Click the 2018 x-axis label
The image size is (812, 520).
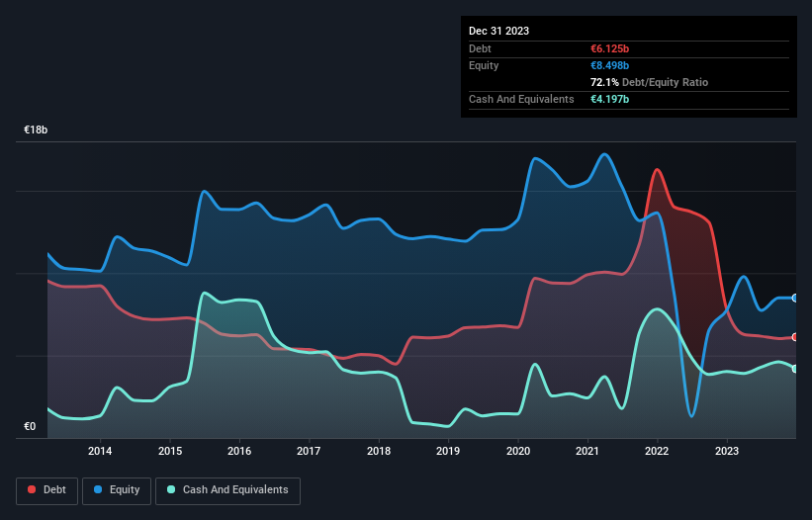pos(379,451)
